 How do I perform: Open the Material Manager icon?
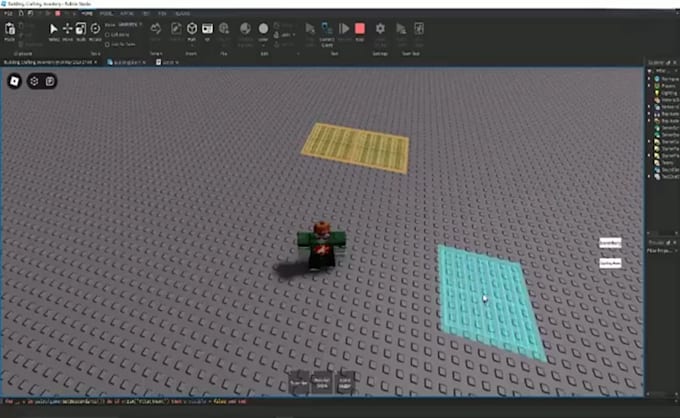[x=245, y=29]
